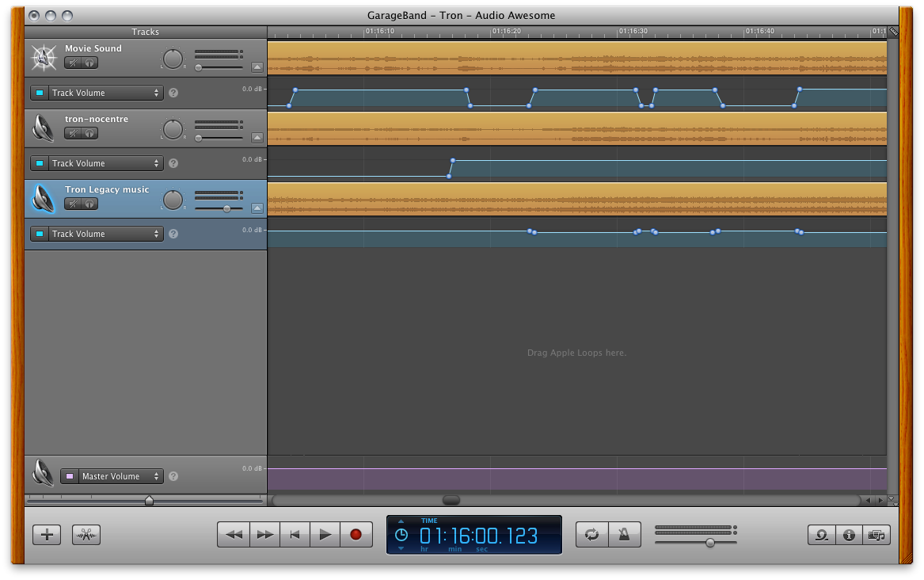The height and width of the screenshot is (580, 924).
Task: Open the Media Browser
Action: [876, 535]
